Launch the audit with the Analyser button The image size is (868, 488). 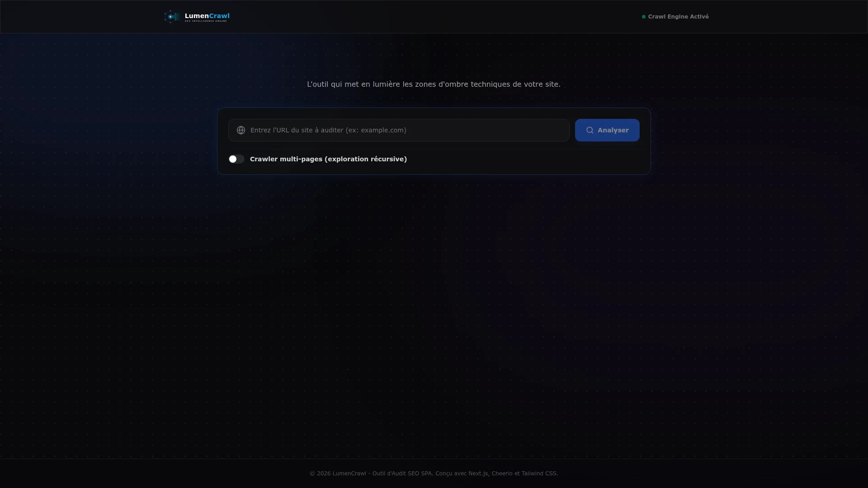607,130
